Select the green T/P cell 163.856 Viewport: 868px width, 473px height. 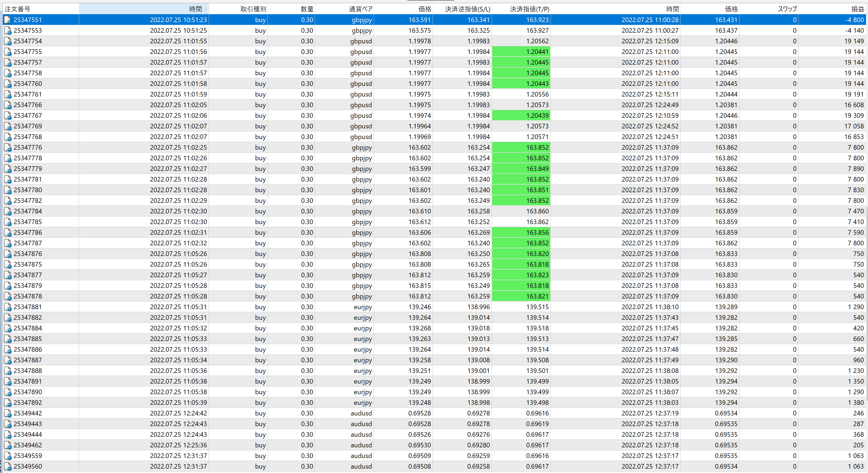click(x=521, y=233)
